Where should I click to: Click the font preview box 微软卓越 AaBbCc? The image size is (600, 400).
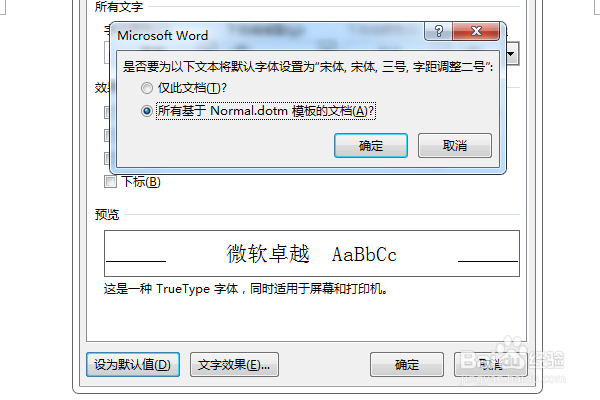click(311, 253)
